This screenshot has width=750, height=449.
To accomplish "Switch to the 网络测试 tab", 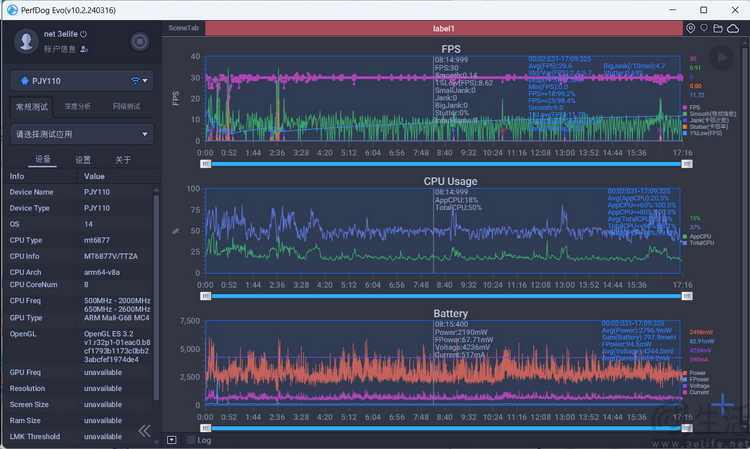I will pyautogui.click(x=126, y=107).
